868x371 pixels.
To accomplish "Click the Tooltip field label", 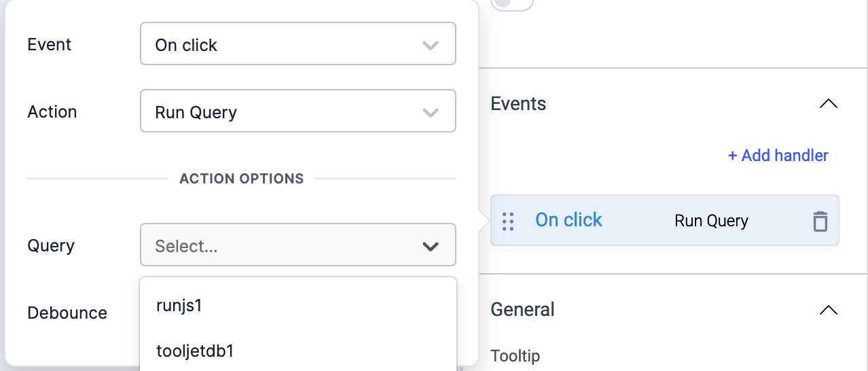I will click(x=515, y=356).
